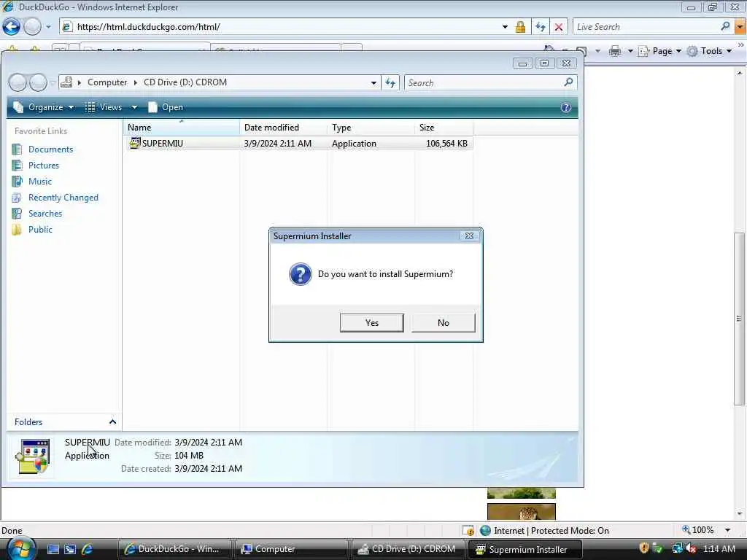
Task: Open the IE address bar dropdown
Action: (x=505, y=27)
